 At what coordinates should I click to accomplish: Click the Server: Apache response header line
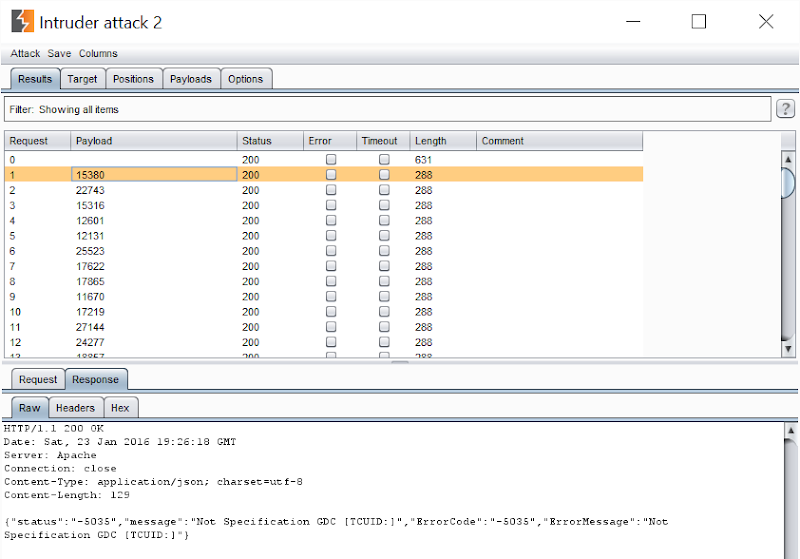[50, 455]
